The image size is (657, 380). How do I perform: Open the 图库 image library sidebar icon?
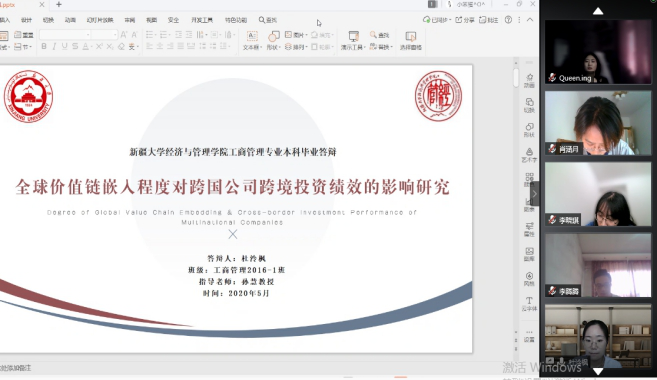529,254
